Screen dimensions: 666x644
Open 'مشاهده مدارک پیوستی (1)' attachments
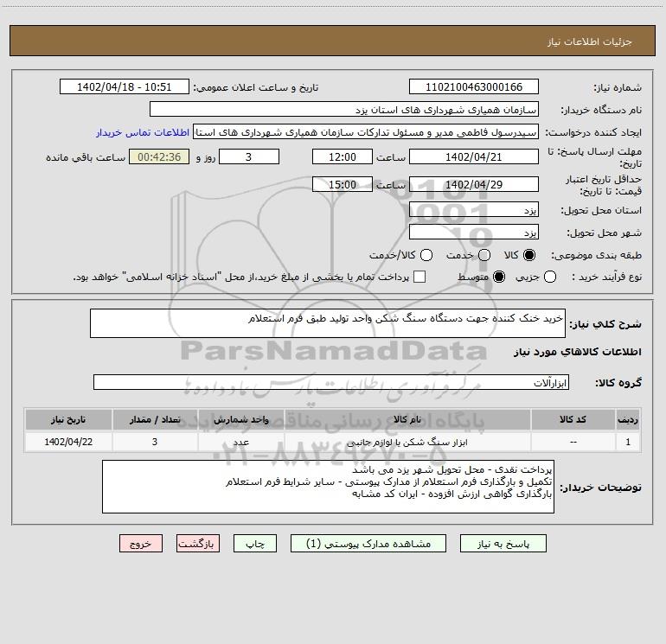368,544
